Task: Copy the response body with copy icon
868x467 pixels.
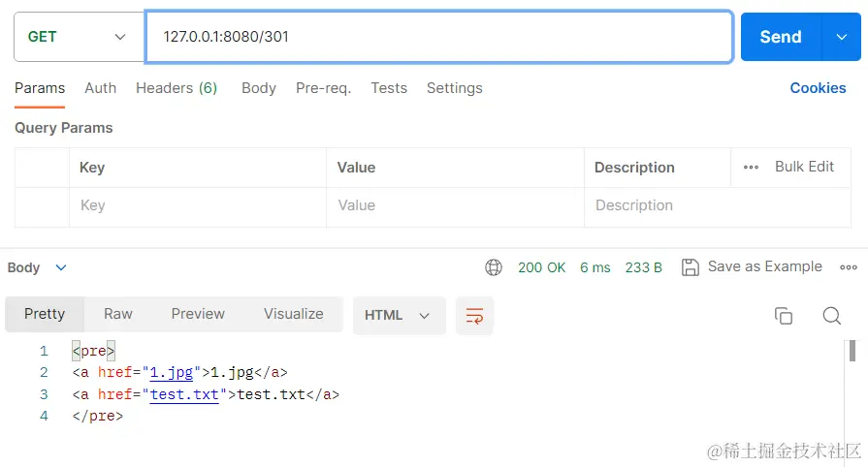Action: [784, 316]
